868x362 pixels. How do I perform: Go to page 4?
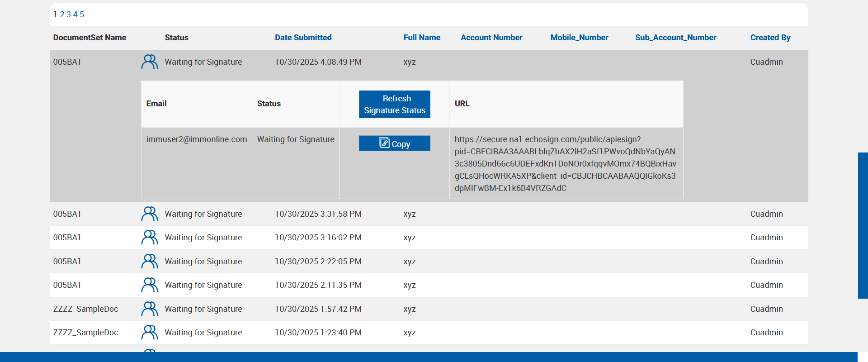(75, 14)
